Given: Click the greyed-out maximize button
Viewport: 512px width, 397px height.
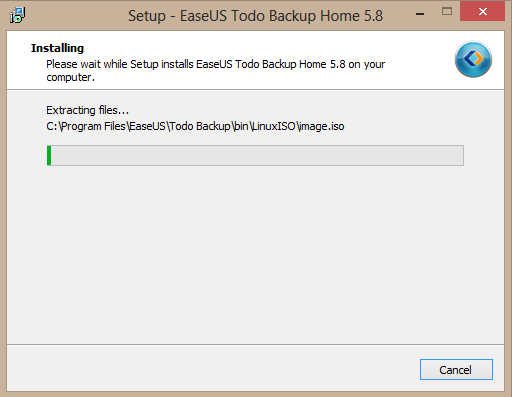Looking at the screenshot, I should pyautogui.click(x=447, y=12).
